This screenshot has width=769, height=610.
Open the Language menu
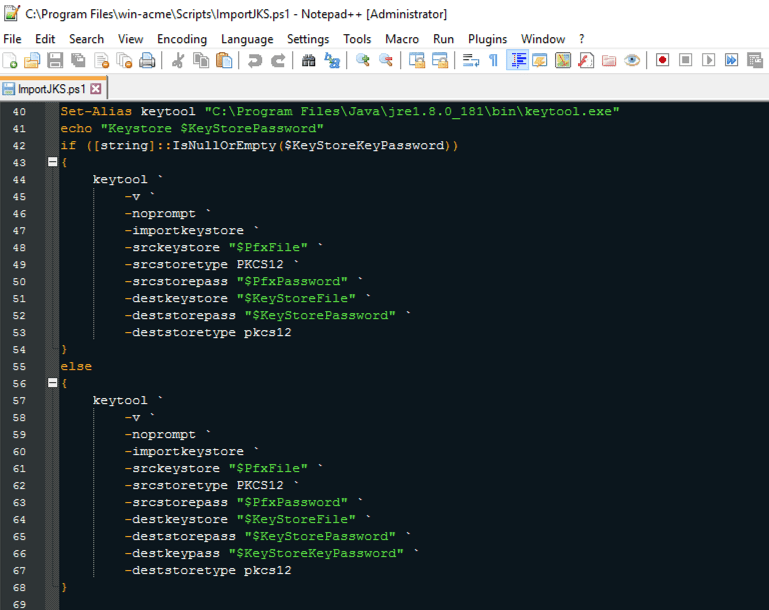coord(247,39)
